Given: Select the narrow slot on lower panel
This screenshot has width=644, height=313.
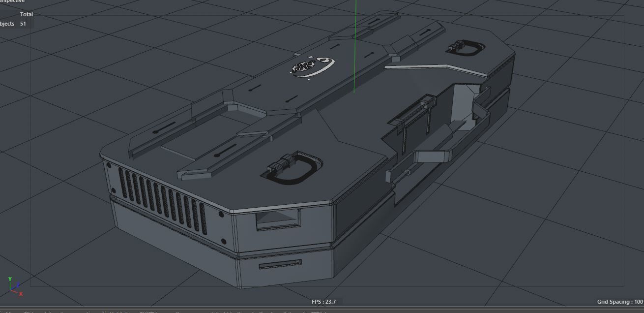Looking at the screenshot, I should tap(281, 265).
